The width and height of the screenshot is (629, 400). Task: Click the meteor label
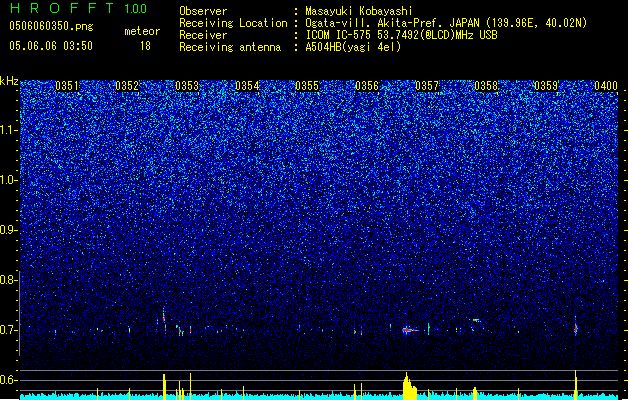[x=142, y=31]
